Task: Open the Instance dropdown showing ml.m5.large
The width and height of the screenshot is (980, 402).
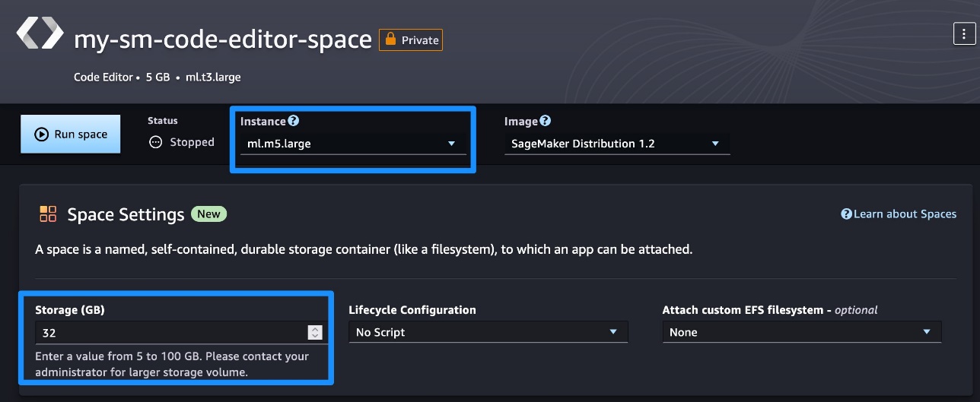Action: coord(353,144)
